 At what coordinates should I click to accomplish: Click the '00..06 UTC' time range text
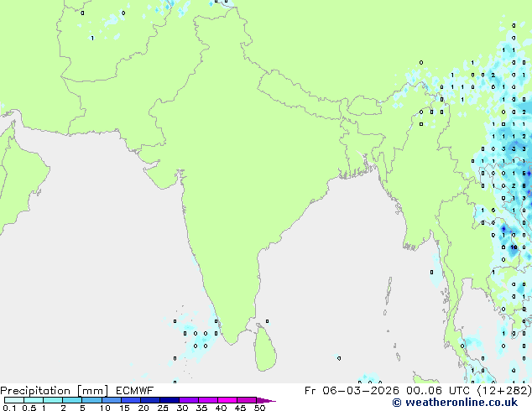438,391
